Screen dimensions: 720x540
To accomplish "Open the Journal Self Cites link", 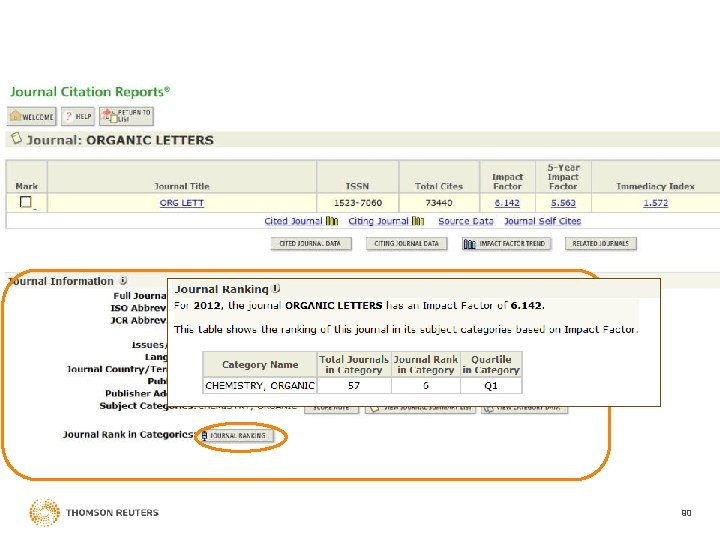I will click(x=542, y=221).
